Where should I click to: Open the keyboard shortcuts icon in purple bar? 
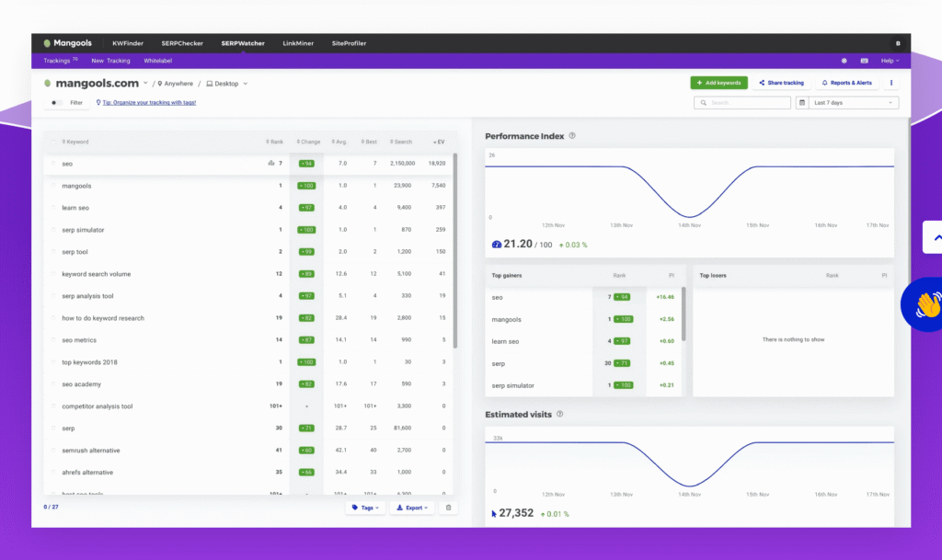[x=864, y=61]
